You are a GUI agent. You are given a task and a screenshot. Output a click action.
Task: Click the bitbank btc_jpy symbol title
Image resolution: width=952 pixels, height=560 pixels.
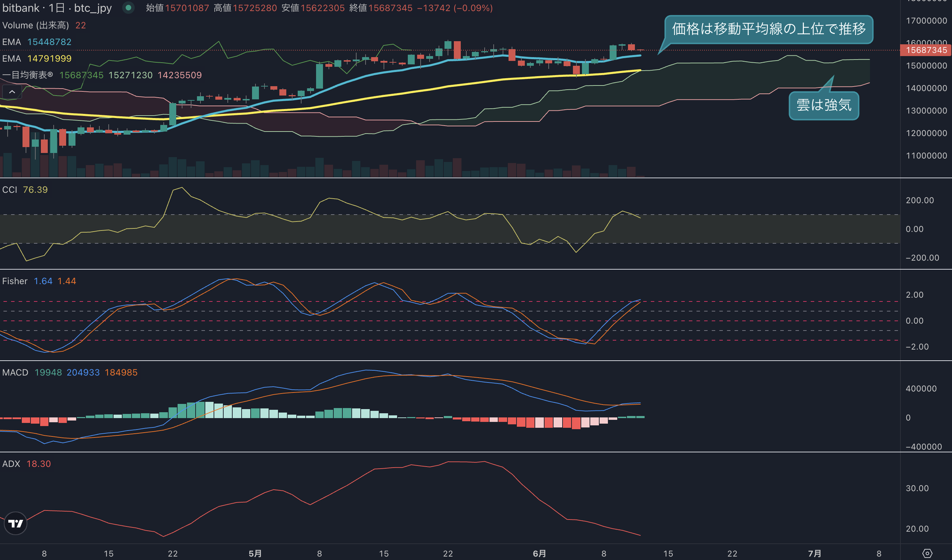pos(57,8)
